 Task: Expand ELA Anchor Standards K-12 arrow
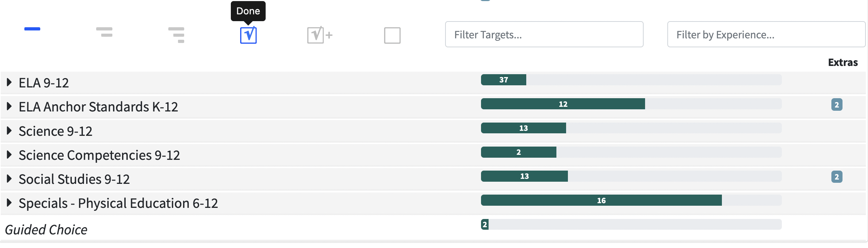(9, 106)
